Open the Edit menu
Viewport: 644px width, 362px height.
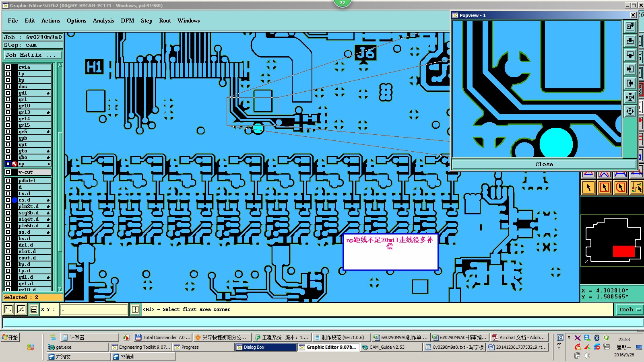[30, 21]
